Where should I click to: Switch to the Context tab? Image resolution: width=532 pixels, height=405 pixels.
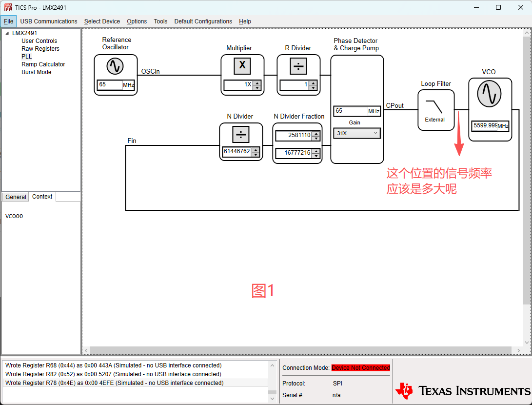pyautogui.click(x=42, y=197)
